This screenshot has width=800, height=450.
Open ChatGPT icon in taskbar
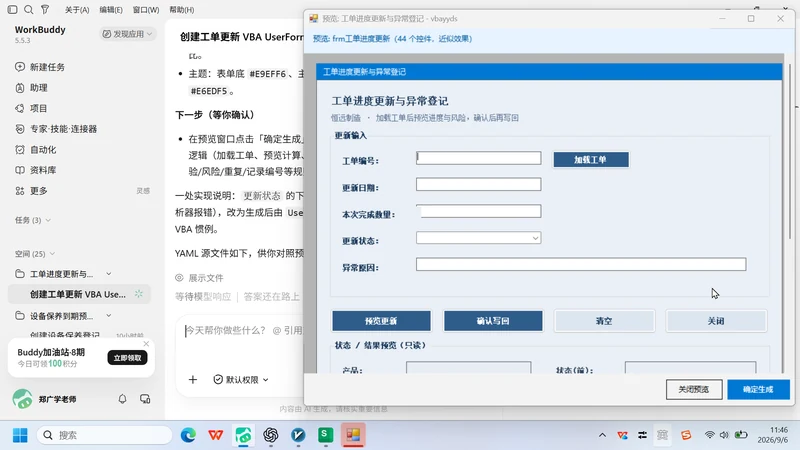[x=271, y=435]
